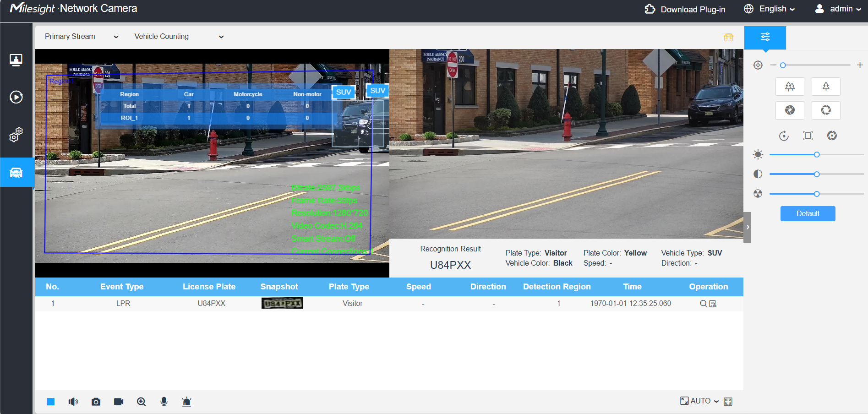Switch to the image adjustment sliders tab
This screenshot has height=414, width=868.
click(x=765, y=37)
